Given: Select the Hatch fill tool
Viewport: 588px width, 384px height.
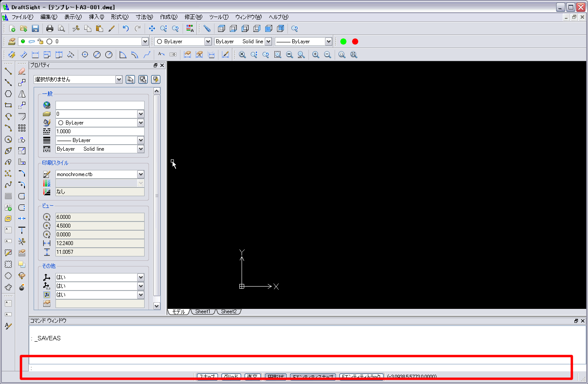Looking at the screenshot, I should point(8,196).
